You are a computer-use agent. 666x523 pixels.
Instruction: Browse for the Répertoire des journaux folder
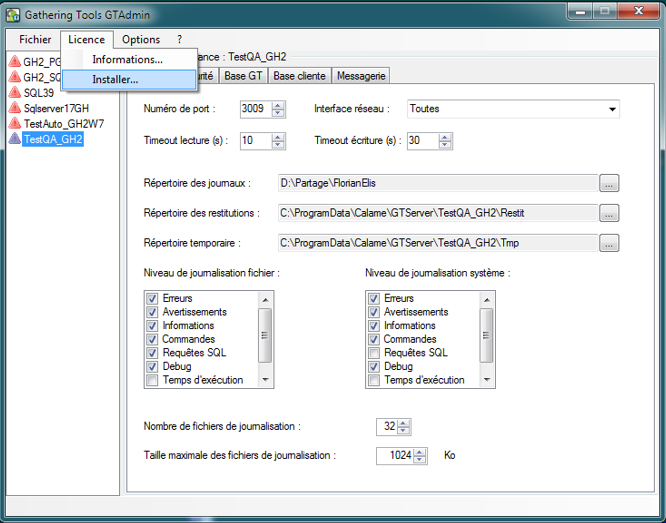click(x=609, y=184)
